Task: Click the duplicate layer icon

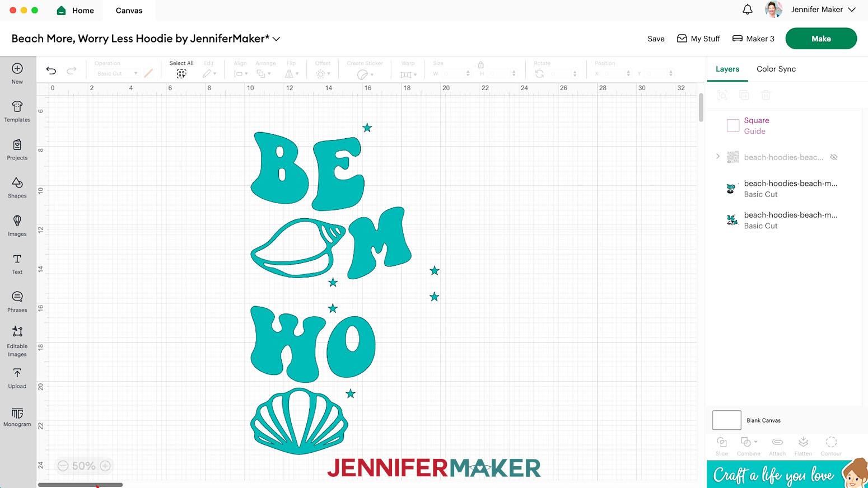Action: [744, 95]
